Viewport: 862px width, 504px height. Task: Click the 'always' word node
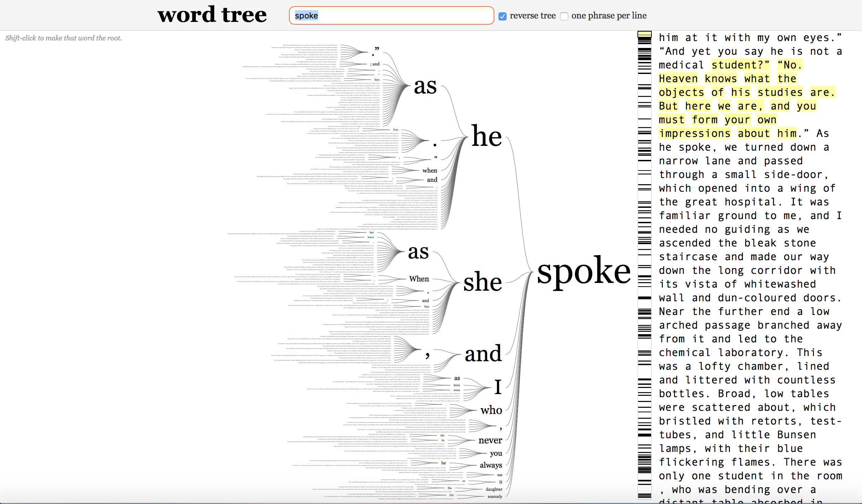(491, 465)
